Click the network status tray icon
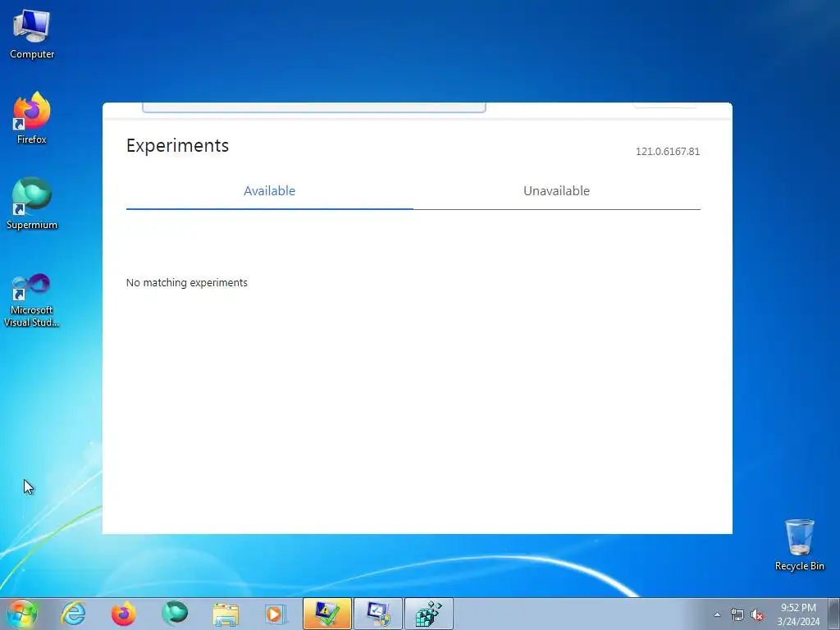Screen dimensions: 840x630 [737, 614]
